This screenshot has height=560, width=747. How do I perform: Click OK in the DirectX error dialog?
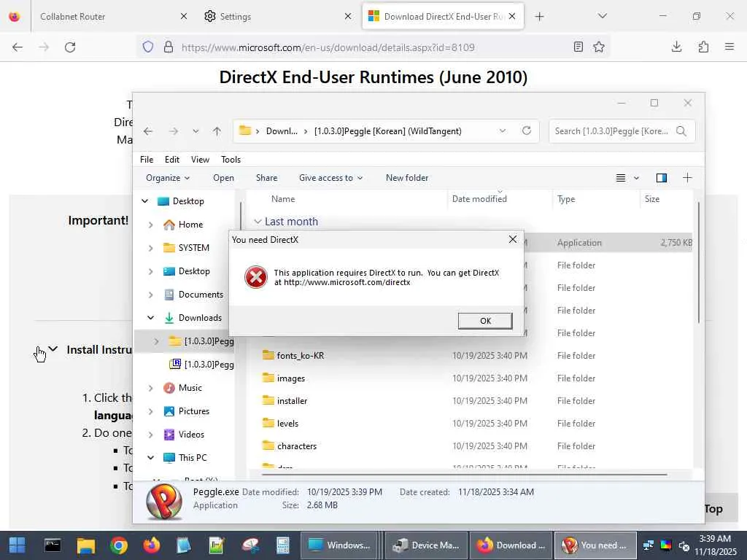(x=485, y=321)
